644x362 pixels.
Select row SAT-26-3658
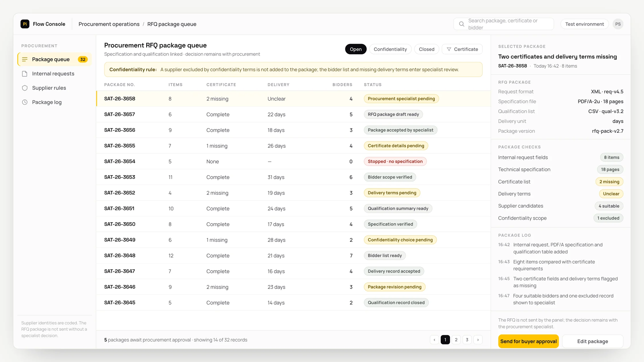pyautogui.click(x=293, y=99)
